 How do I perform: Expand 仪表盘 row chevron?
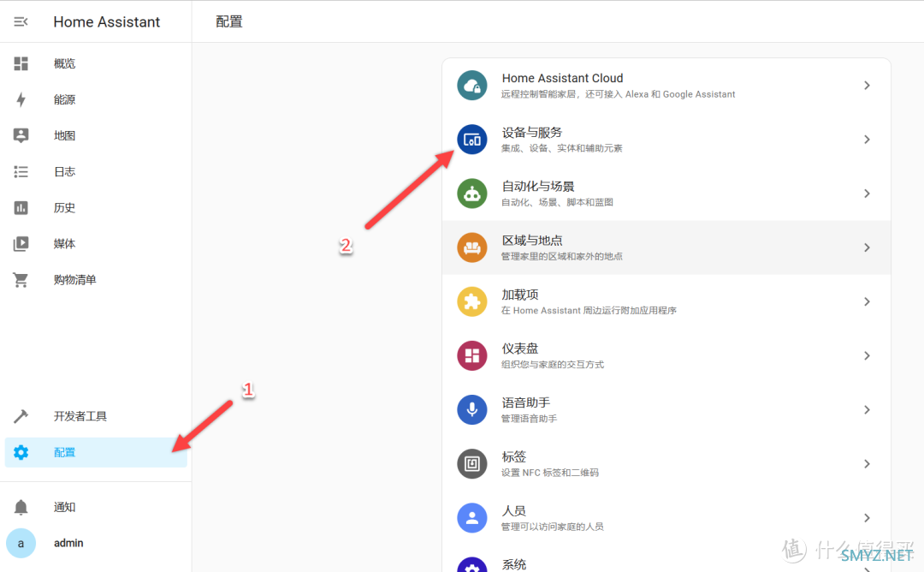coord(867,355)
